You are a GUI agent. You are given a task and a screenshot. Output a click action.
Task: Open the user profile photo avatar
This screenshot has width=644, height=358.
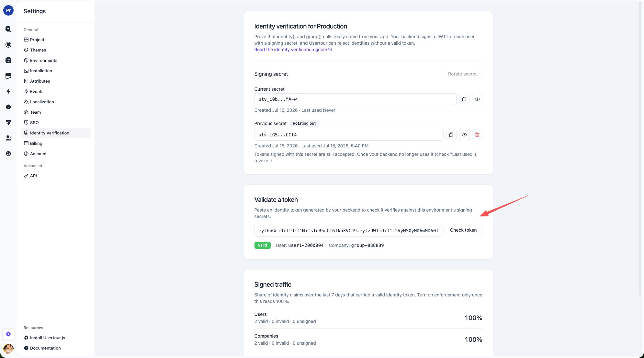(8, 349)
